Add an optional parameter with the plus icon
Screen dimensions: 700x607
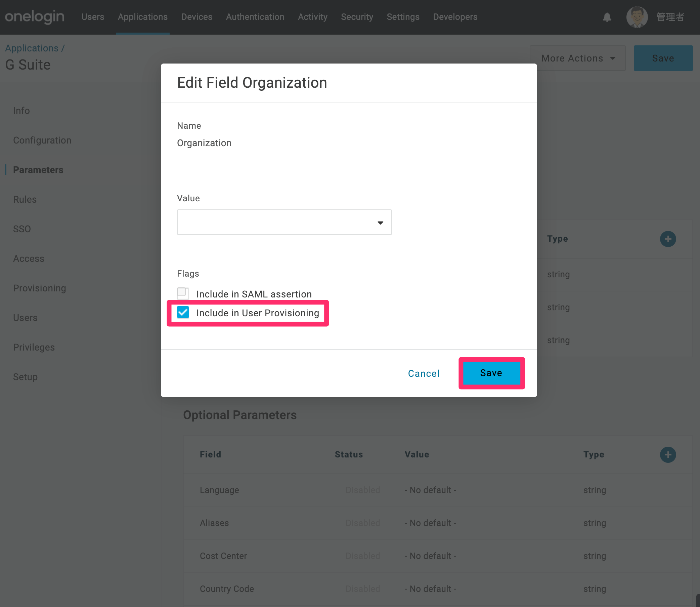click(x=667, y=454)
